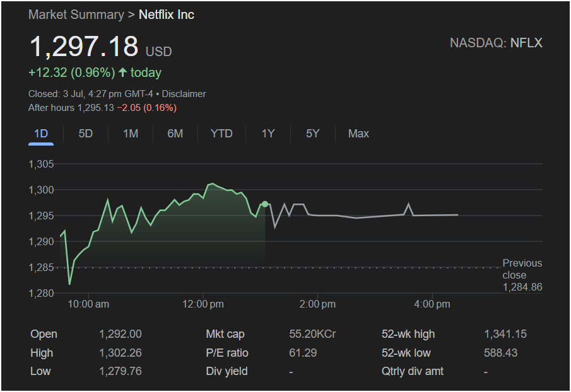Click the +12.32 (0.96%) change value
This screenshot has height=392, width=571.
click(72, 72)
